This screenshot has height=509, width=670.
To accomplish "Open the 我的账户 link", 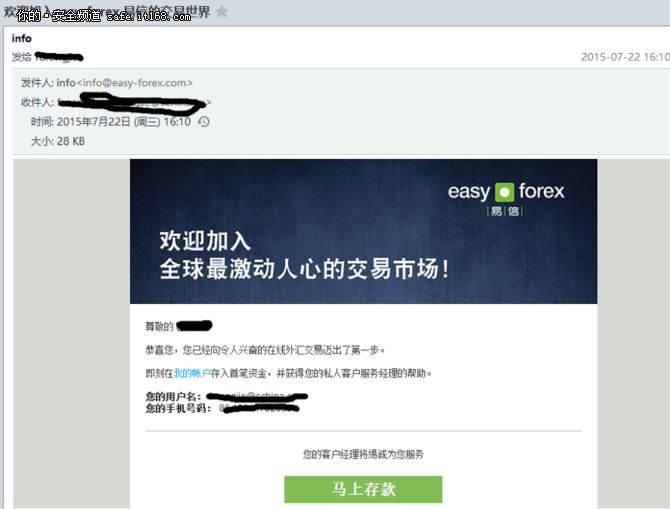I will tap(192, 374).
